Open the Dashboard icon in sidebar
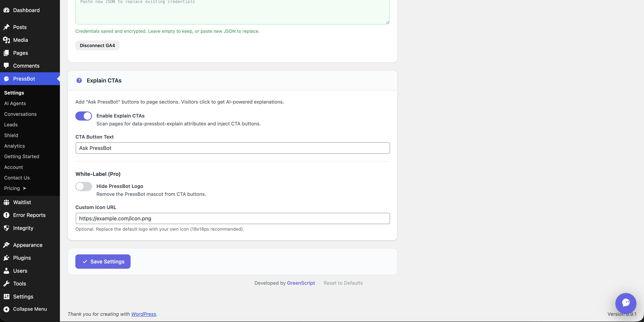The image size is (644, 322). tap(6, 10)
